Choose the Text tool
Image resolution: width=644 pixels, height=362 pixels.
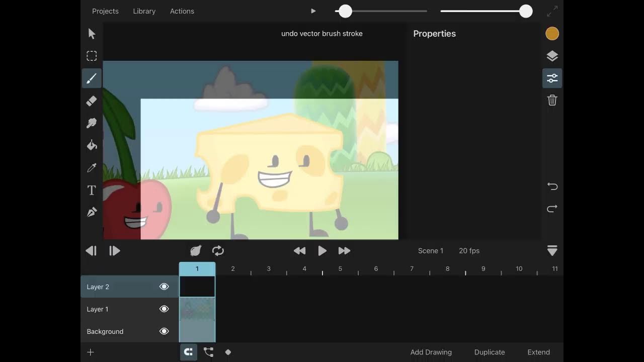(x=92, y=190)
